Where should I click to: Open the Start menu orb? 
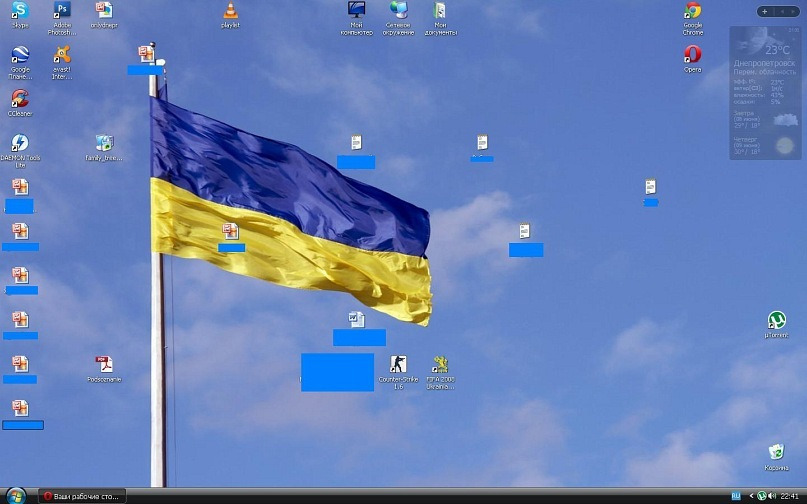(16, 496)
